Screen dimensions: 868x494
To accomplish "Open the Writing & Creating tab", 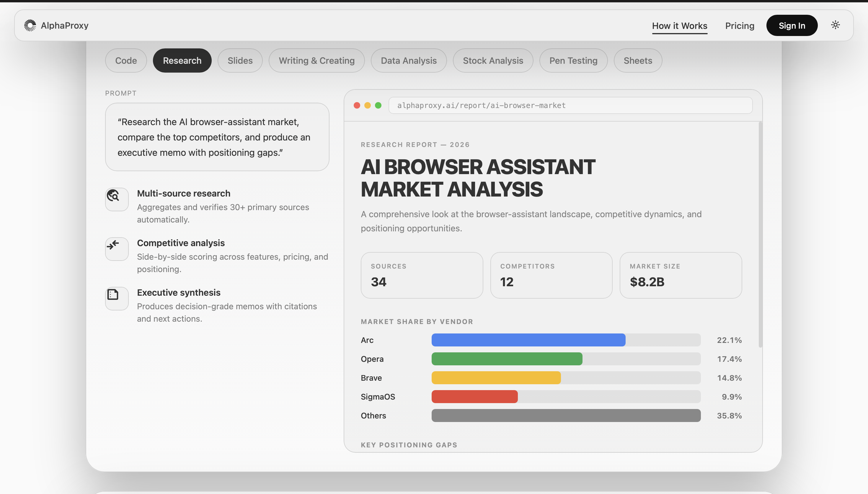I will click(x=316, y=60).
